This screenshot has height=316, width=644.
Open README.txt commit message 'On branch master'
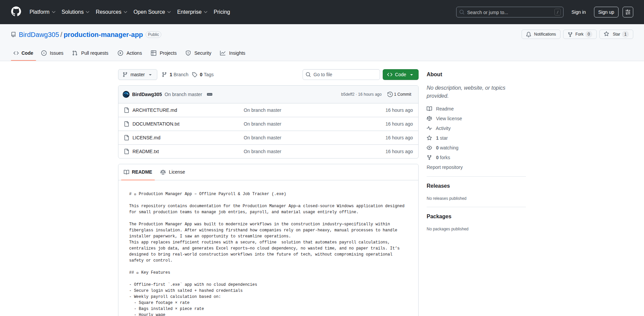click(x=262, y=151)
